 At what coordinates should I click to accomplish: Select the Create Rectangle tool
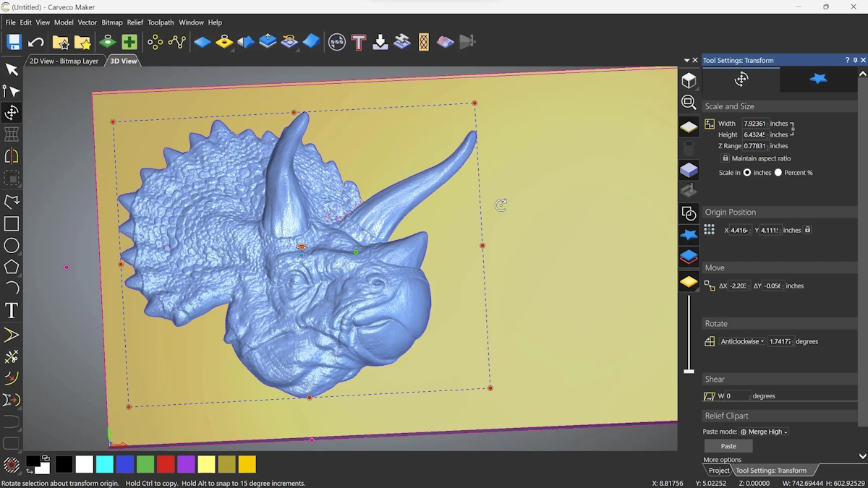12,224
